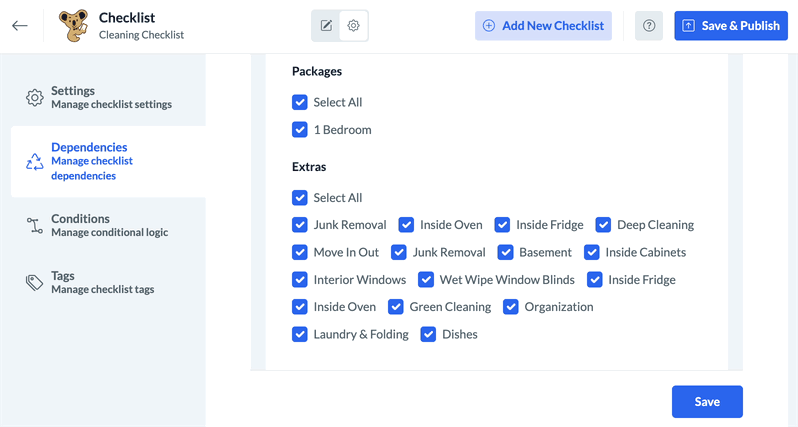Toggle Wet Wipe Window Blinds checkbox

point(426,280)
